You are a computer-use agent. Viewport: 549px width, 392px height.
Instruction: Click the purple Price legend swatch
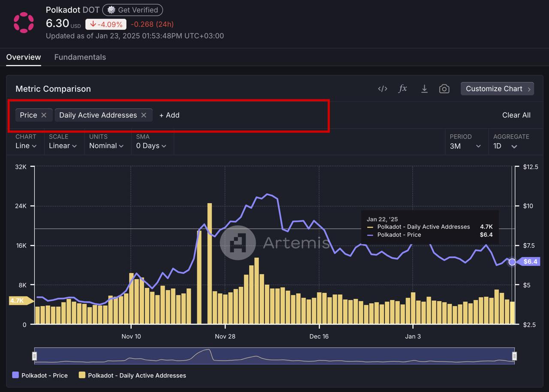tap(15, 375)
